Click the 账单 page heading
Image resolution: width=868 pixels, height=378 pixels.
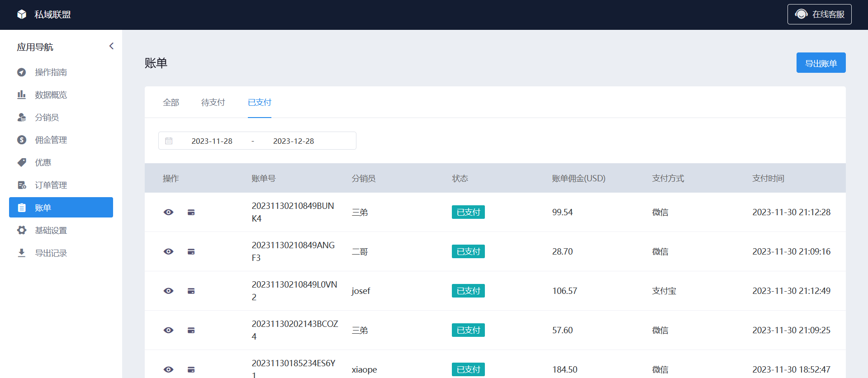pos(156,63)
